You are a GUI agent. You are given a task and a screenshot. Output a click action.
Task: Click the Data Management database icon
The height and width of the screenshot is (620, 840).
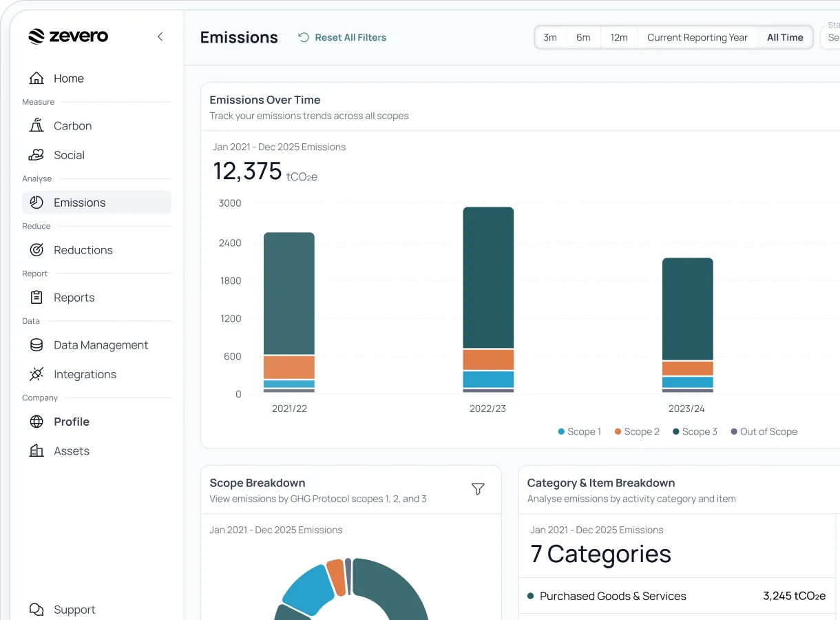[36, 345]
